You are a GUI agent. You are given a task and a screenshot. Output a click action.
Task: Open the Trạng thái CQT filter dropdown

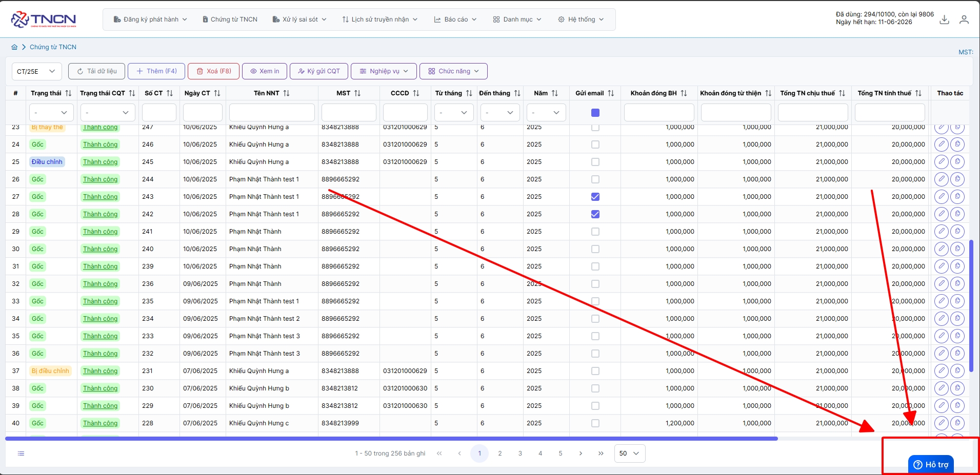[x=108, y=113]
